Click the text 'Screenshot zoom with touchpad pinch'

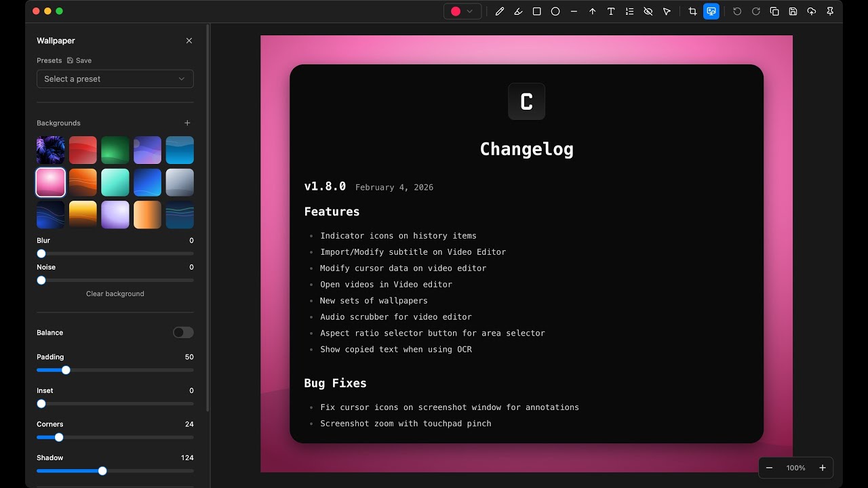406,423
